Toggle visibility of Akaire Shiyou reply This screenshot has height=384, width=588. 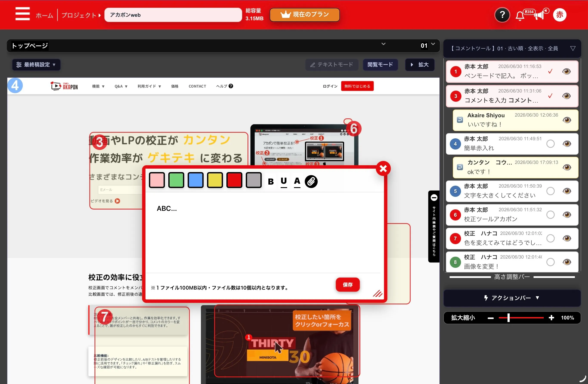point(567,120)
